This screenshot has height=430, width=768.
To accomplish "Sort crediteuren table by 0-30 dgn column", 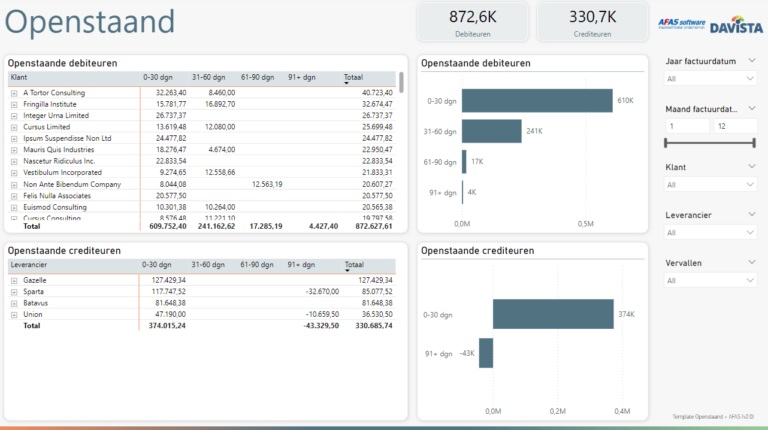I will [x=157, y=265].
